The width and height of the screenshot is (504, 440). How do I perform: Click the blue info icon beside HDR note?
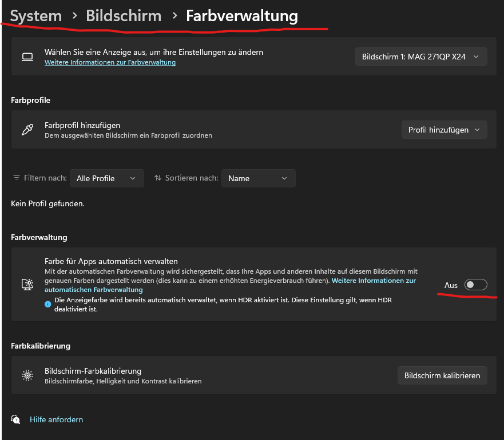click(48, 304)
